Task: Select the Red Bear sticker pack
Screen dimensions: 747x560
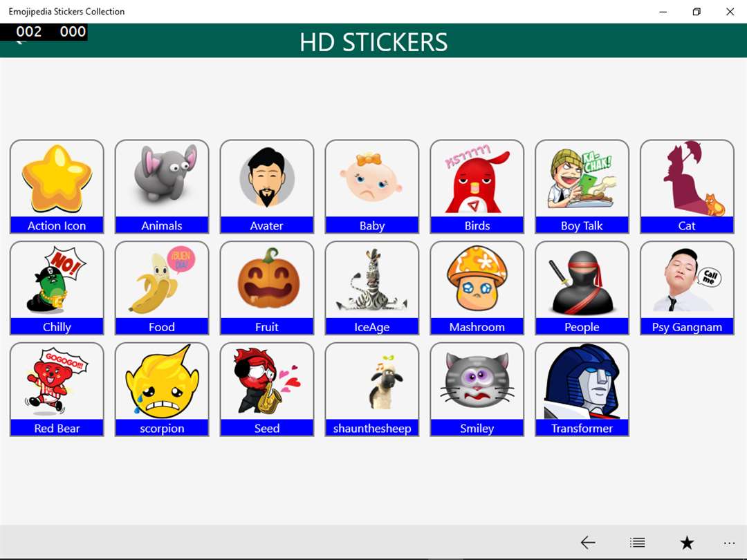Action: pos(57,389)
